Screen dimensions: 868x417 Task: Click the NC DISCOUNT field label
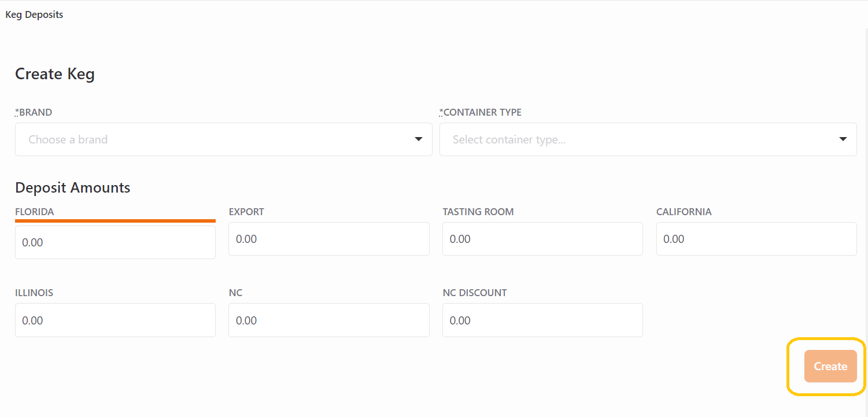[474, 293]
